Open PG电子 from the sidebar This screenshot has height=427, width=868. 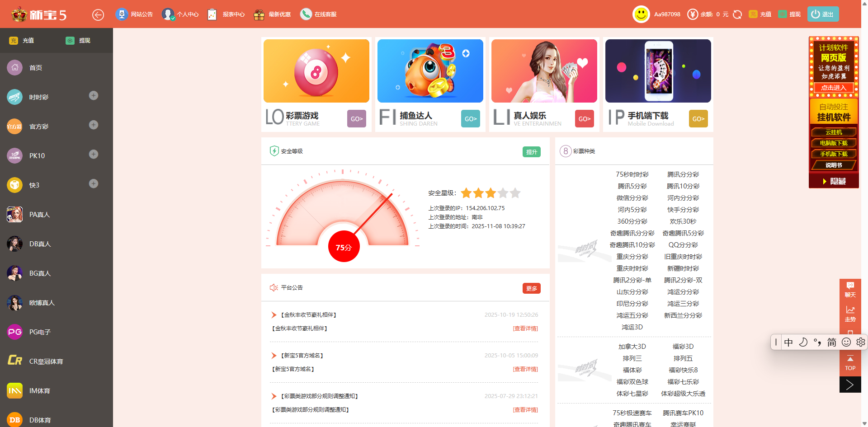pos(40,332)
